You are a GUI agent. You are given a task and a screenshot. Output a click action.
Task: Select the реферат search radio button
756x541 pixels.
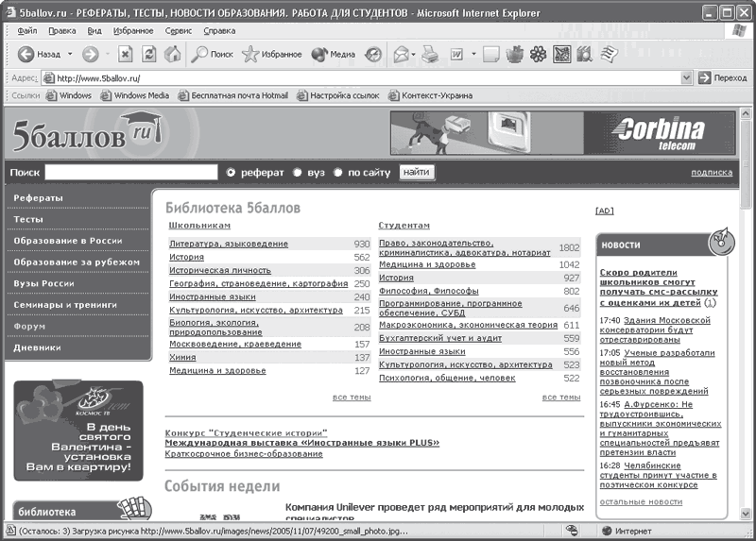[231, 173]
